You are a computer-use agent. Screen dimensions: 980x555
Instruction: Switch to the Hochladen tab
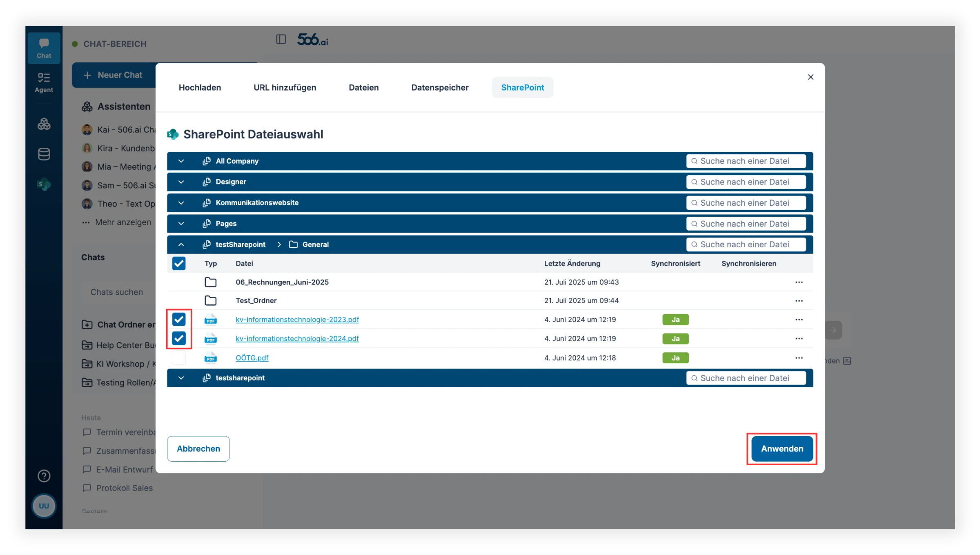200,87
